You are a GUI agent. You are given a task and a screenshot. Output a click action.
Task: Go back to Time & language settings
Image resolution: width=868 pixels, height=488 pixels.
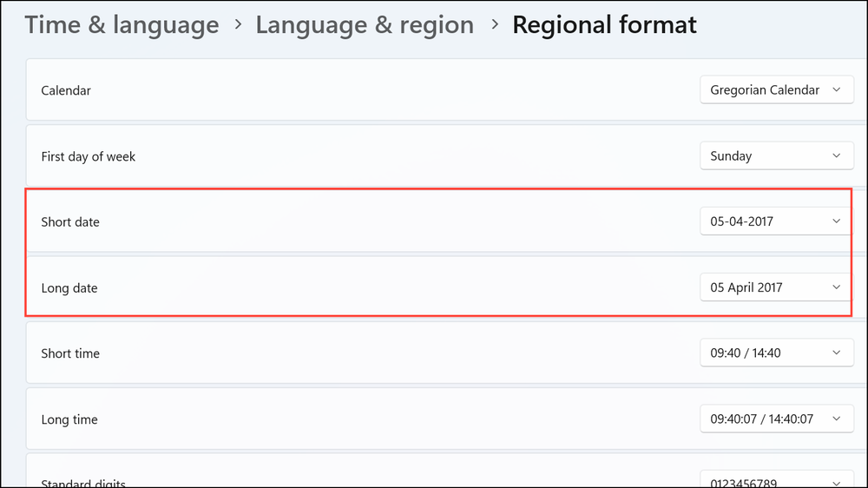[122, 25]
